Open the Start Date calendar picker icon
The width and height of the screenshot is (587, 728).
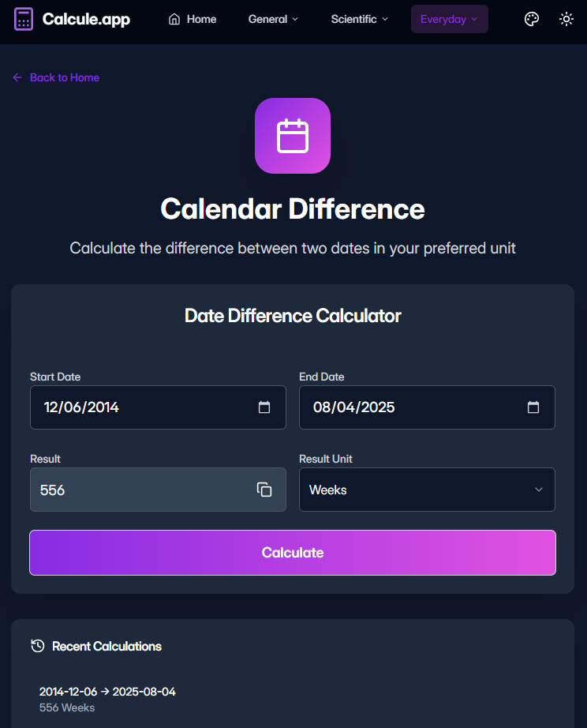pyautogui.click(x=264, y=407)
